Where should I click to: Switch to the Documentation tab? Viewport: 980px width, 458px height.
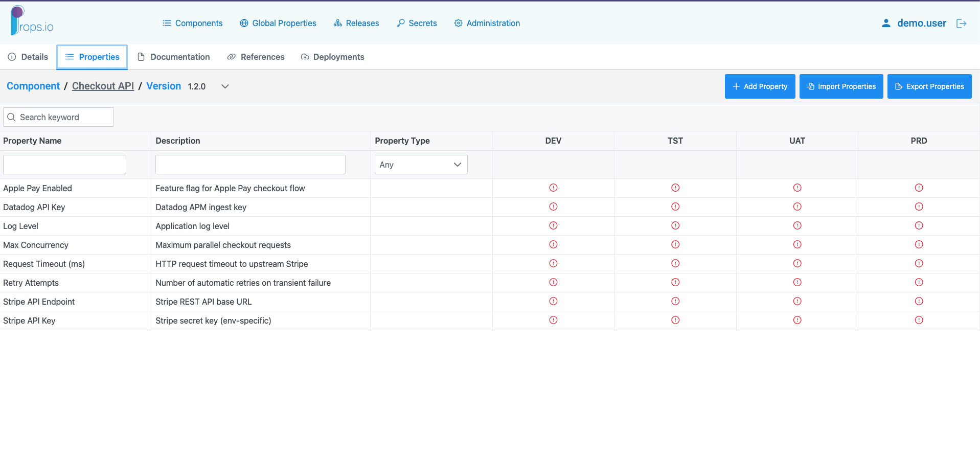point(174,57)
